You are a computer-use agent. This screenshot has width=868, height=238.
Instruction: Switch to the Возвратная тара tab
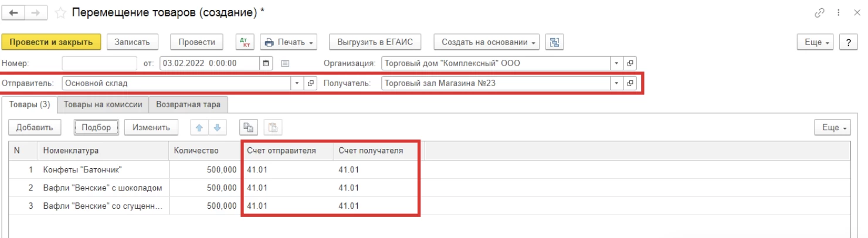click(188, 105)
